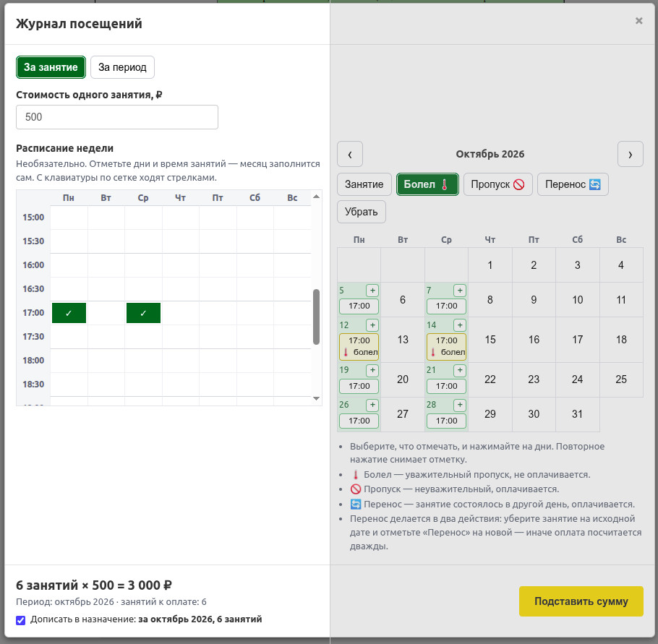Image resolution: width=658 pixels, height=644 pixels.
Task: Click the plus icon on October 5
Action: point(372,291)
